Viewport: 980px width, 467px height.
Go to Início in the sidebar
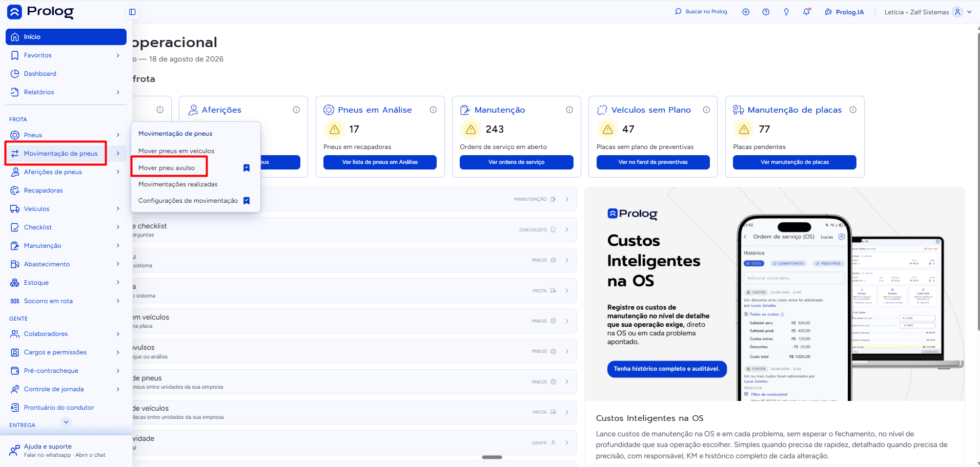66,37
